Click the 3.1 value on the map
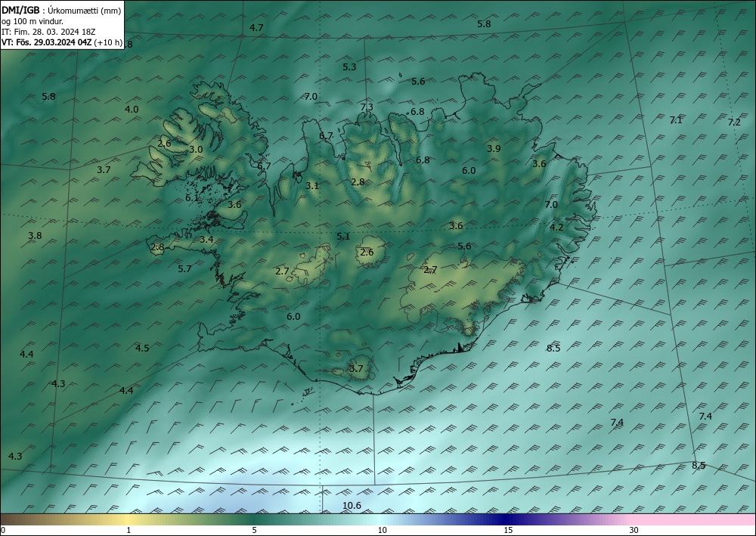This screenshot has width=756, height=536. [312, 185]
